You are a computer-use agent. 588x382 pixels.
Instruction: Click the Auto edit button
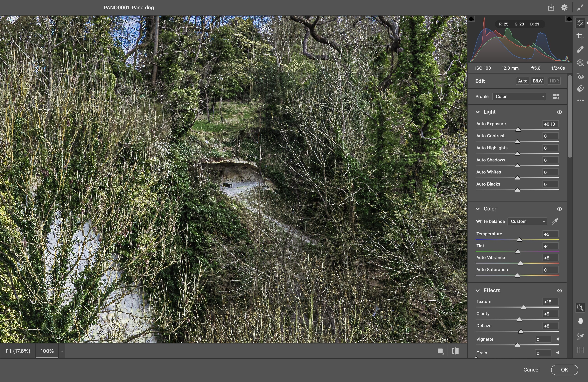[x=522, y=81]
